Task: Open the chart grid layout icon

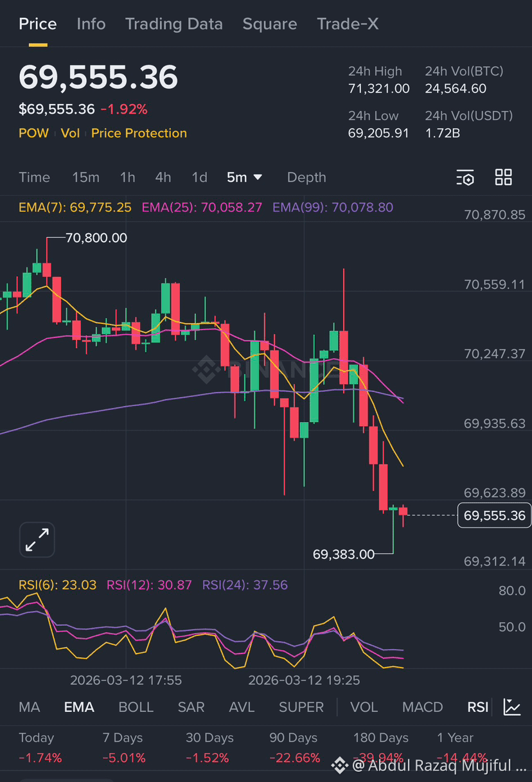Action: tap(504, 177)
